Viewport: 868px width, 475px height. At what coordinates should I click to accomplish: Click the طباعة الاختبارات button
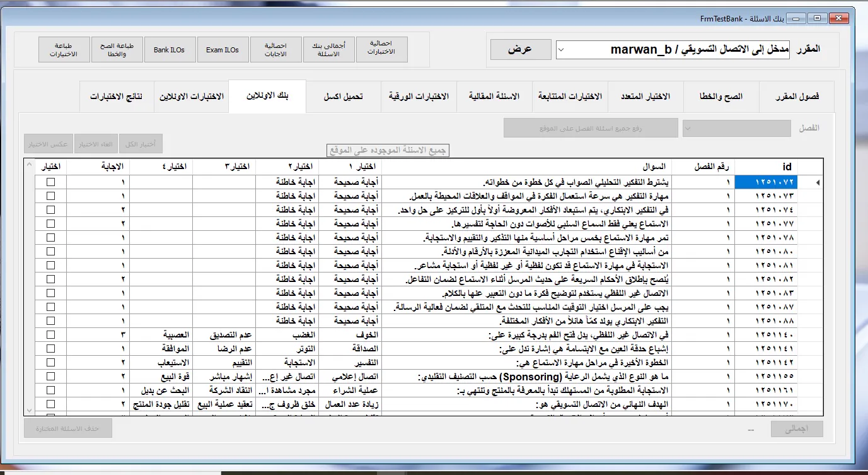click(x=64, y=49)
